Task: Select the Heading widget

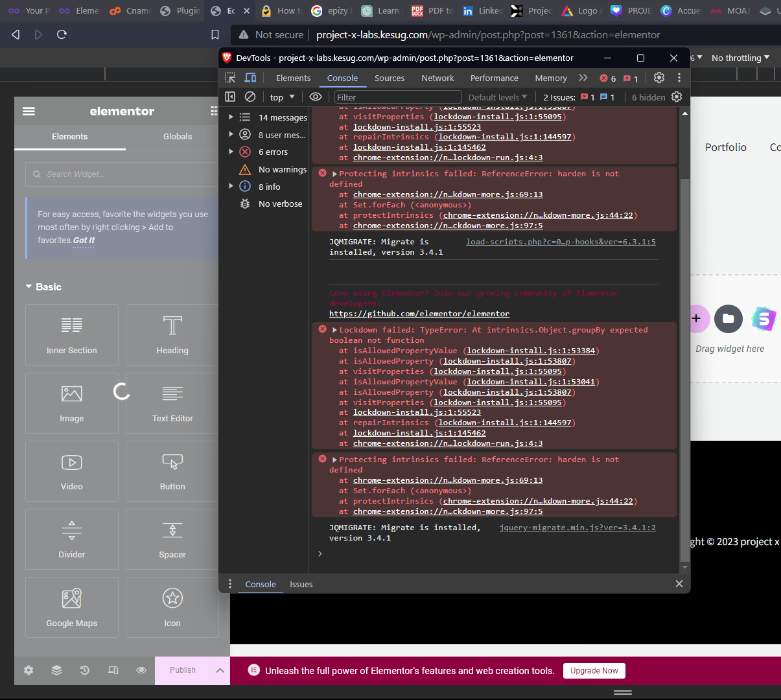Action: (172, 334)
